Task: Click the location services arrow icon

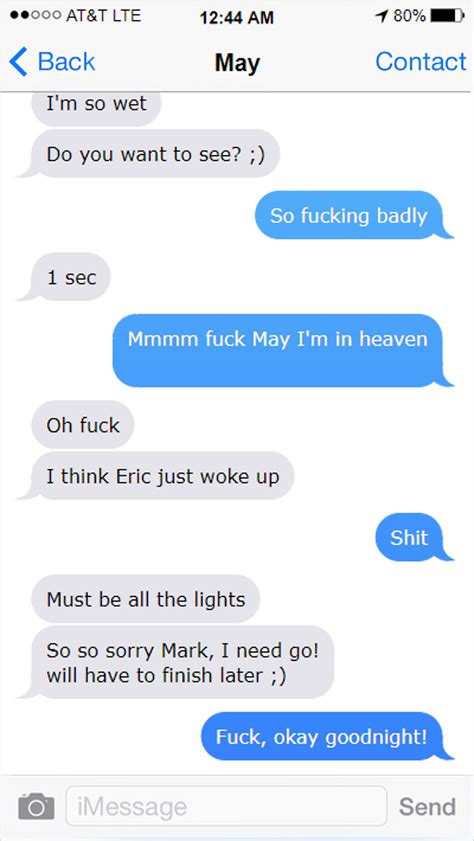Action: pos(382,17)
